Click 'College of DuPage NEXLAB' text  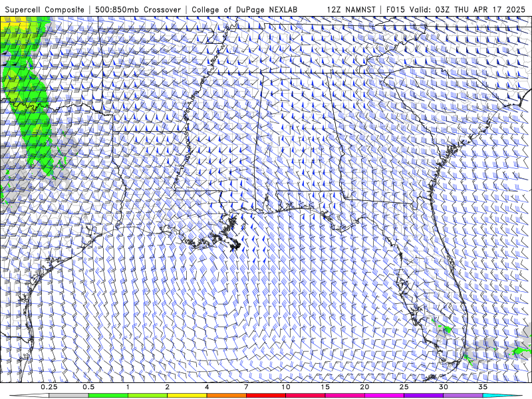click(245, 9)
